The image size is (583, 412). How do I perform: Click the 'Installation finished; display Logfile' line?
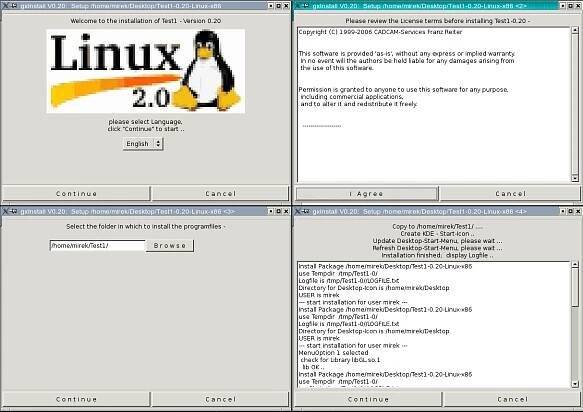[x=437, y=255]
